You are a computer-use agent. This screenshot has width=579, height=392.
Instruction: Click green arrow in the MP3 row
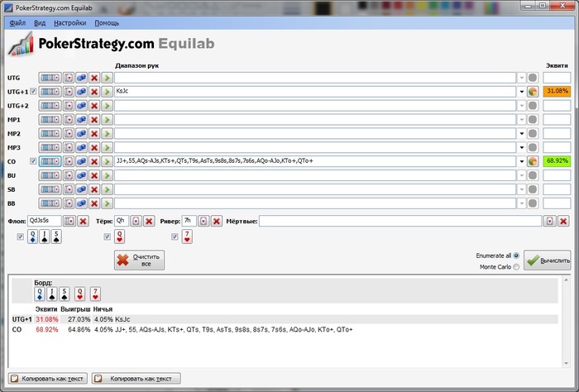tap(107, 148)
